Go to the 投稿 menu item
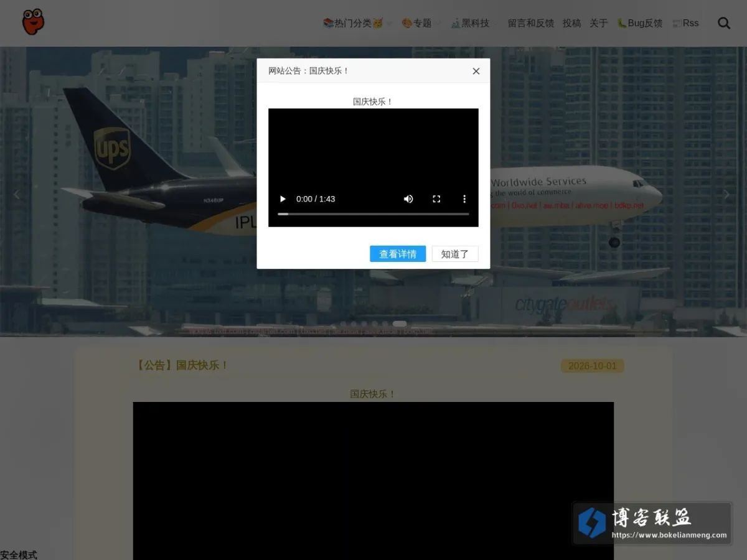747x560 pixels. click(x=571, y=23)
